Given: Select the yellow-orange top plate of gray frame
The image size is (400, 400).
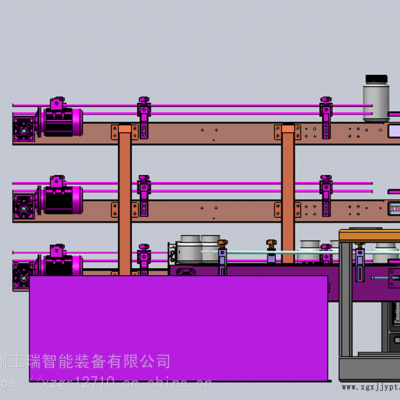Looking at the screenshot, I should 370,236.
